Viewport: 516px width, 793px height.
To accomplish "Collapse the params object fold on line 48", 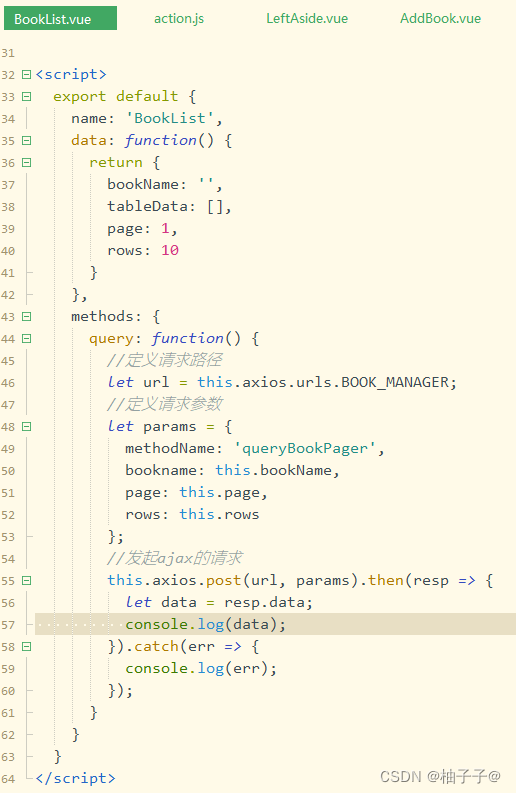I will pos(27,427).
